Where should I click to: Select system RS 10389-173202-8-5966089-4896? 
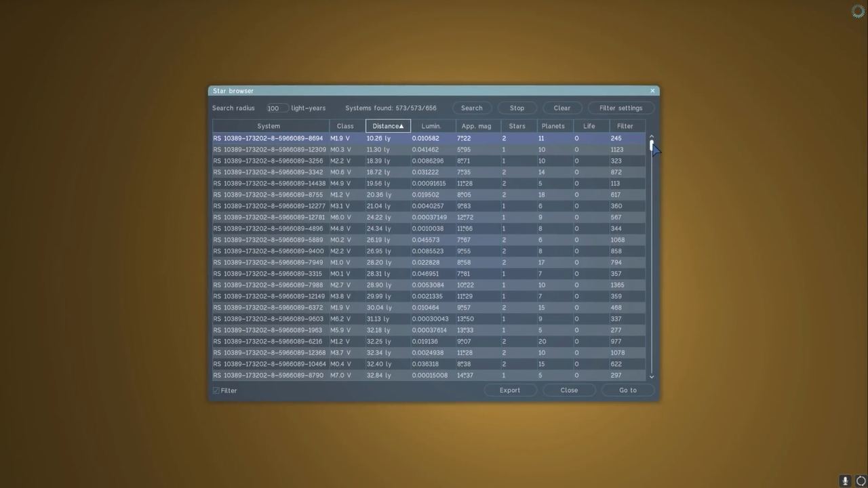tap(429, 228)
